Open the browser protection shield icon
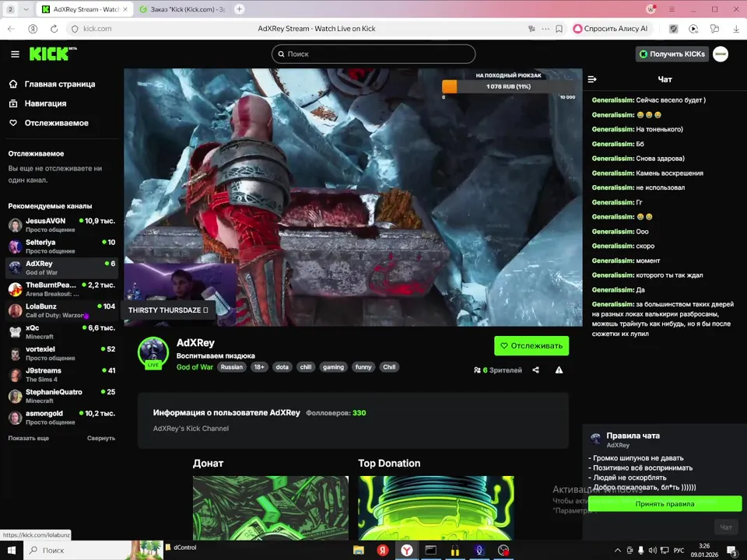The image size is (747, 560). [x=673, y=29]
